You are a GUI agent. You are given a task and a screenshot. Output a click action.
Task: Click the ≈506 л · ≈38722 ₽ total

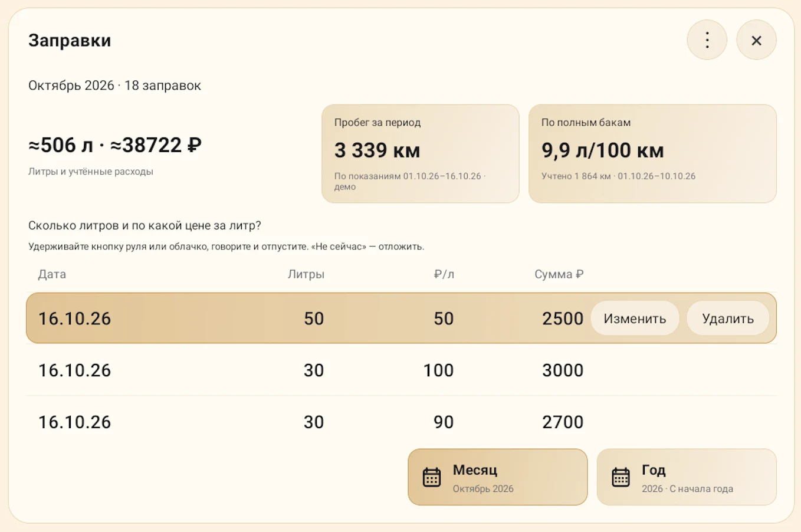pyautogui.click(x=115, y=145)
